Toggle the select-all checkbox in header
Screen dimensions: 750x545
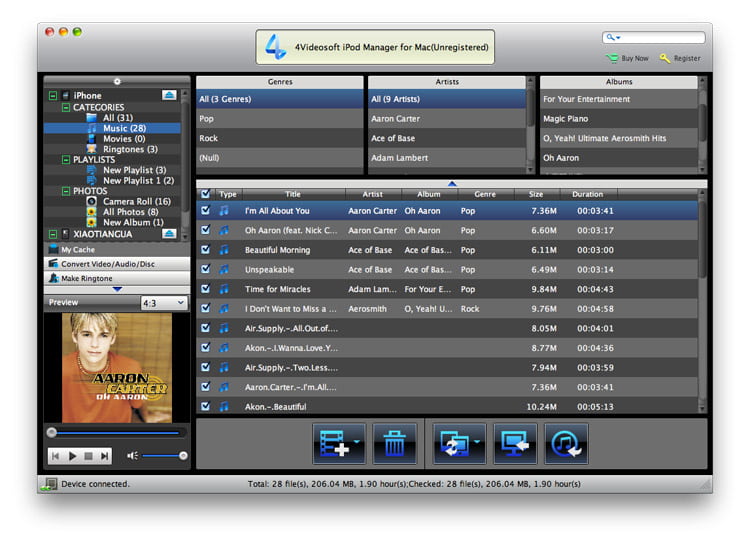point(206,194)
